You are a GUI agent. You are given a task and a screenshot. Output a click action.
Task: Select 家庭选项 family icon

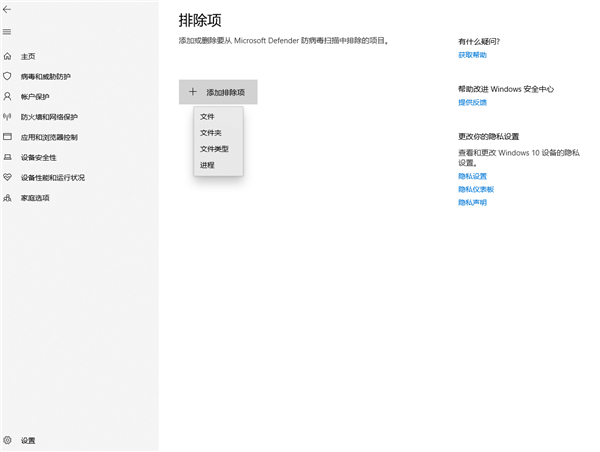coord(8,197)
